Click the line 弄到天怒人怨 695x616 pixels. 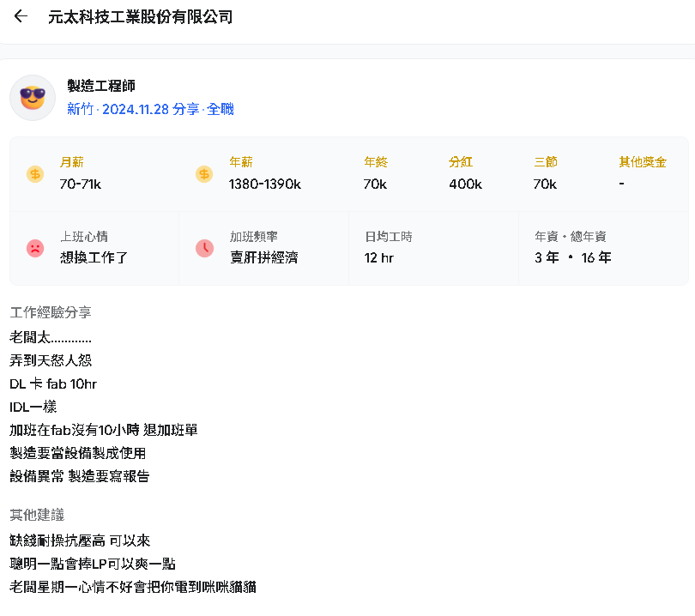51,360
